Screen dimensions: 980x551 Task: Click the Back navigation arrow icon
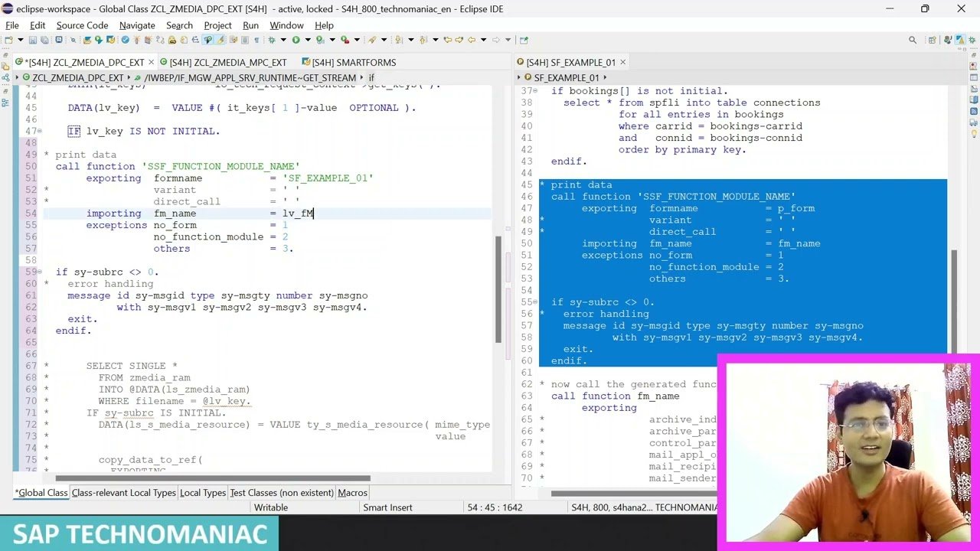472,40
